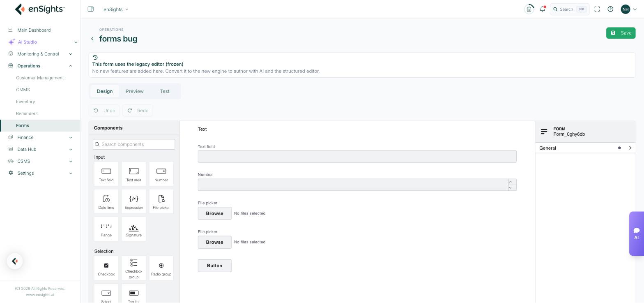Screen dimensions: 644x303
Task: Expand the General properties section
Action: tap(585, 148)
